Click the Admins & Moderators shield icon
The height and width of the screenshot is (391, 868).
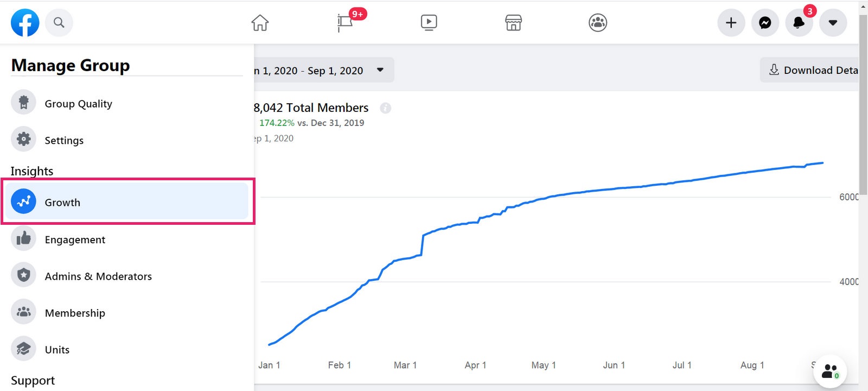click(x=23, y=275)
